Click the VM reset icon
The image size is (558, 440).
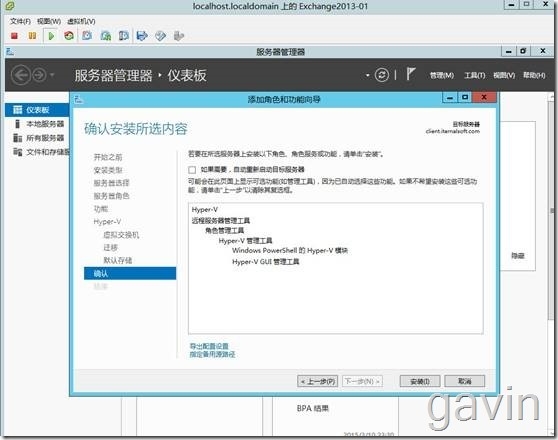click(69, 36)
